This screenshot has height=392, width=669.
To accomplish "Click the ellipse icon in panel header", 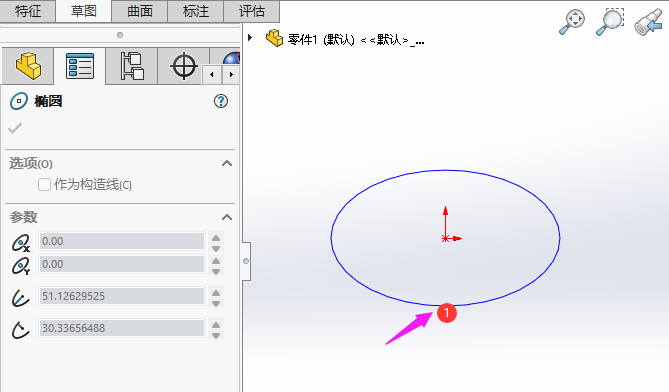I will click(19, 101).
